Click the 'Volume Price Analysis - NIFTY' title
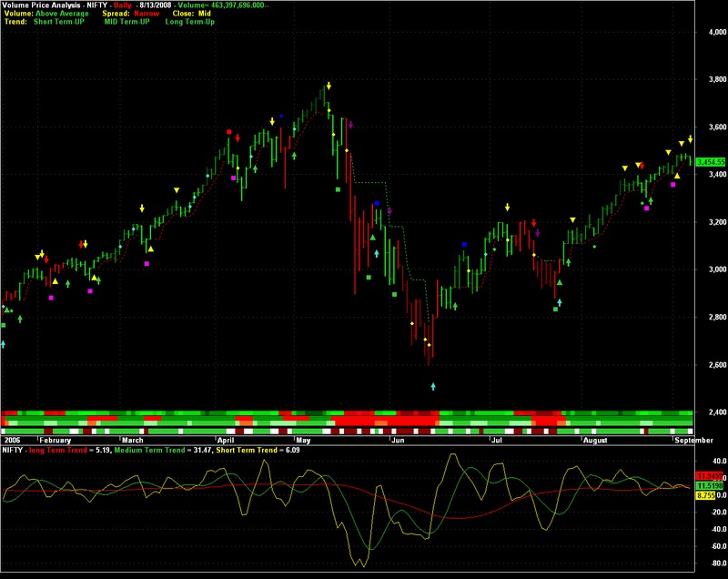The width and height of the screenshot is (728, 579). [x=55, y=5]
